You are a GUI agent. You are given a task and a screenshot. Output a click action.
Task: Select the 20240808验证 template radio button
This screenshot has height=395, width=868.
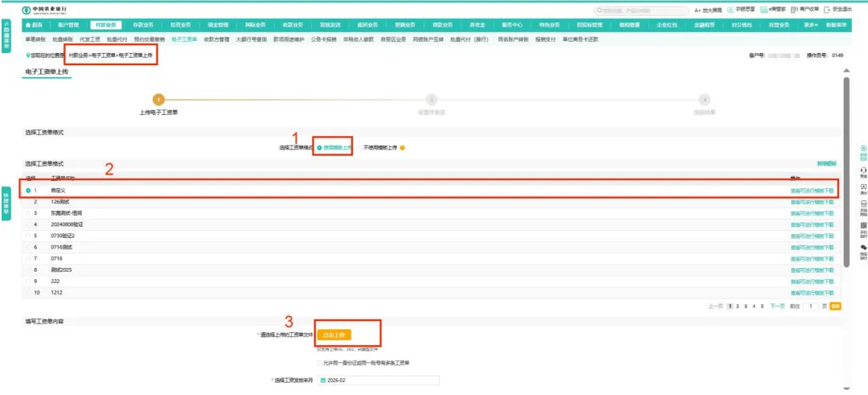click(28, 224)
